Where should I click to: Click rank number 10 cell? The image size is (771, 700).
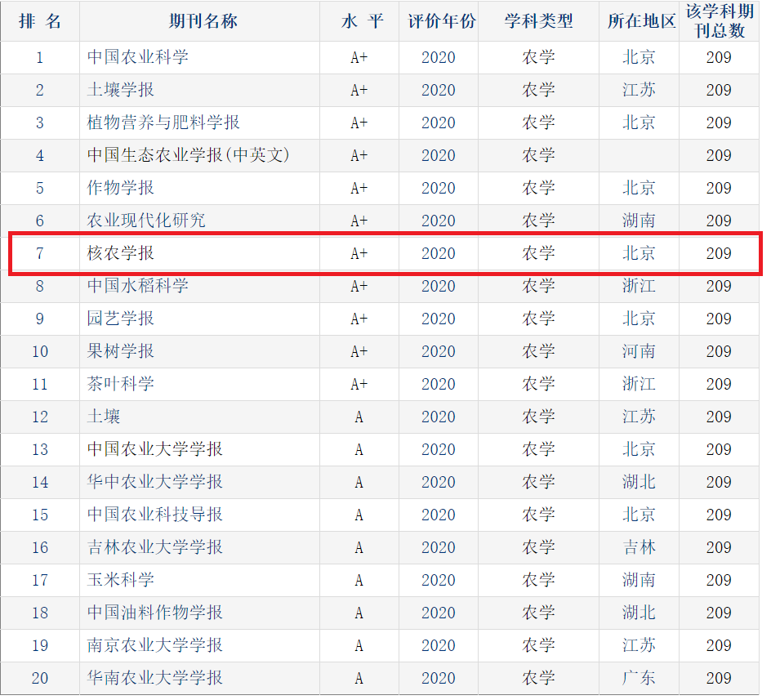click(x=40, y=352)
